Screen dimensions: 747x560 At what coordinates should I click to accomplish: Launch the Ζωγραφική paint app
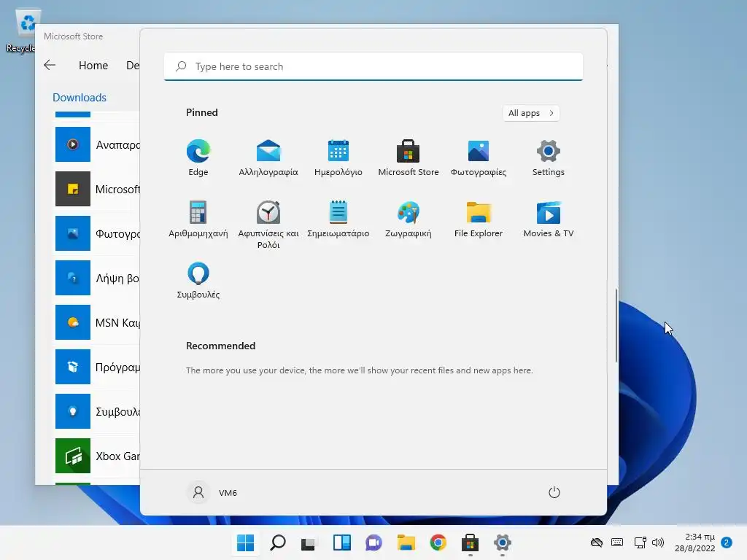click(x=409, y=219)
